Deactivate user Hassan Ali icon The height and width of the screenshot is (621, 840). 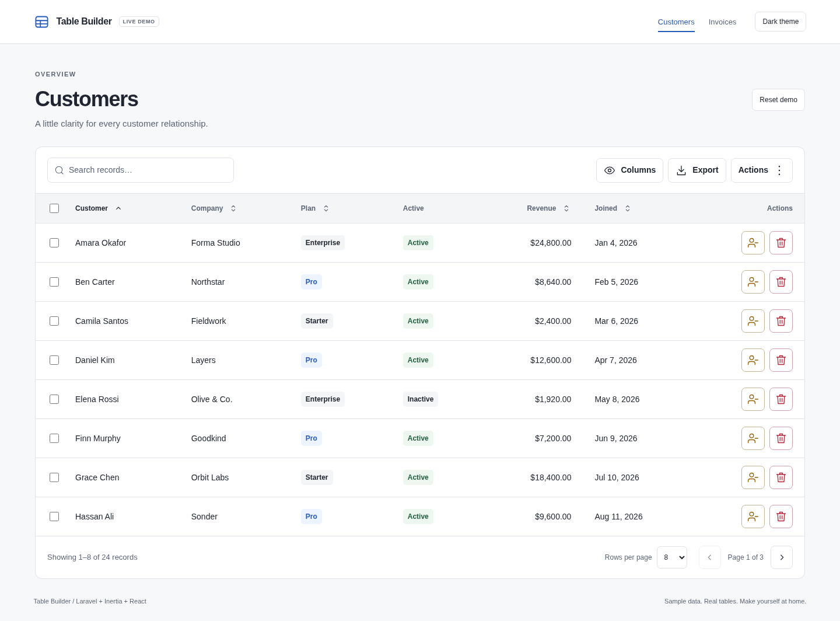point(753,517)
